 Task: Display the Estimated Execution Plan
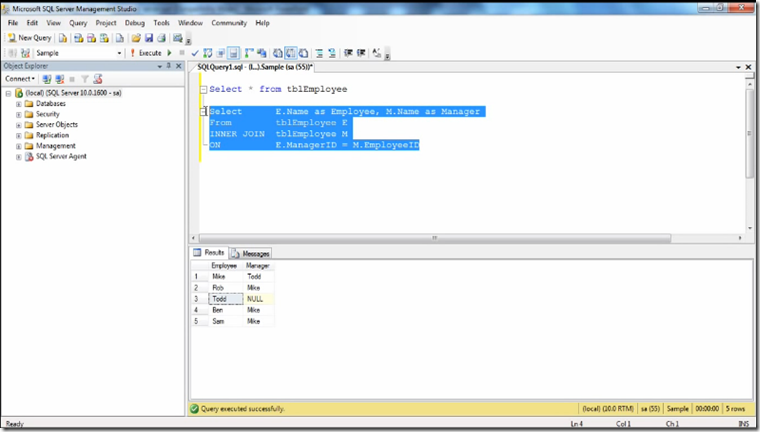[x=208, y=53]
